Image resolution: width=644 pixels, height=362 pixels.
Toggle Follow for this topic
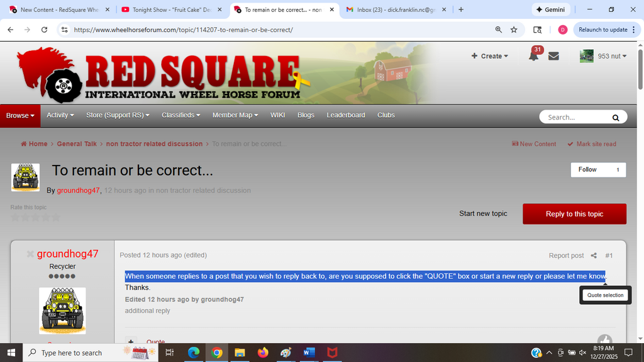click(x=587, y=170)
